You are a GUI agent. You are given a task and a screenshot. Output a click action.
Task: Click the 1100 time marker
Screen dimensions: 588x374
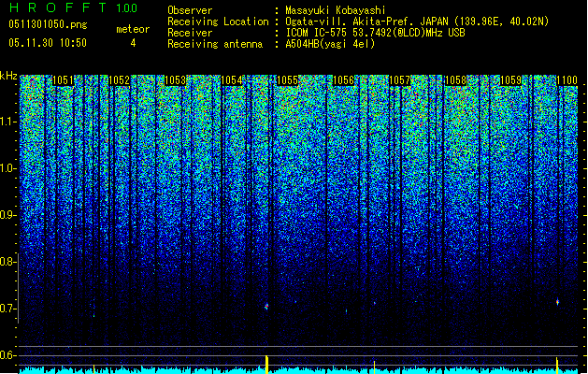(x=566, y=80)
